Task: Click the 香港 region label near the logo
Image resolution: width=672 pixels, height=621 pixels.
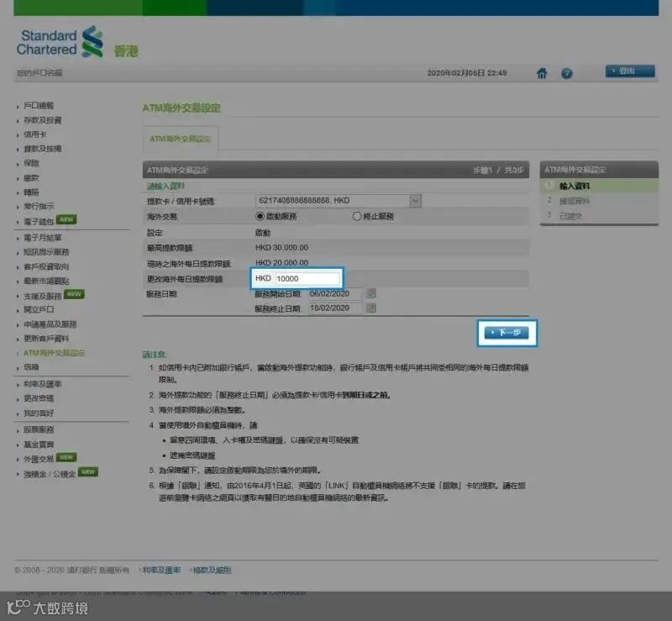Action: click(126, 51)
